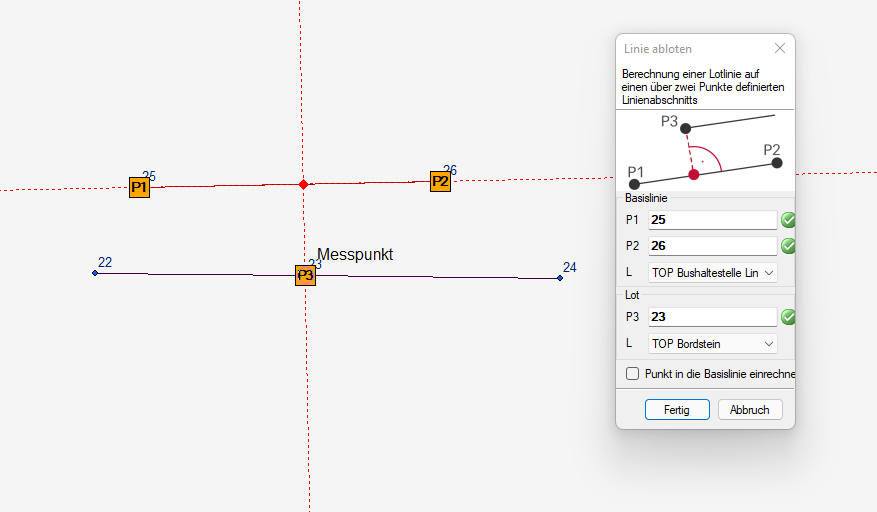
Task: Focus the P1 input field containing 25
Action: click(712, 220)
